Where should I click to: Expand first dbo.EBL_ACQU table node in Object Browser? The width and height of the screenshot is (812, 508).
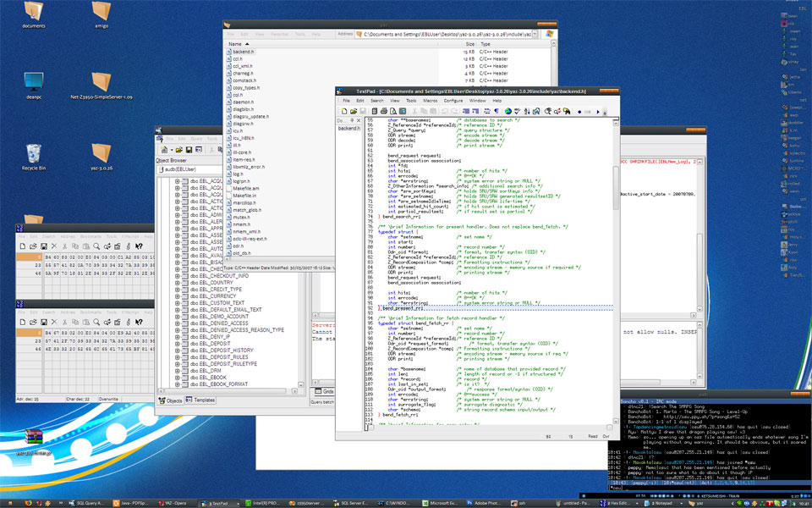click(177, 181)
